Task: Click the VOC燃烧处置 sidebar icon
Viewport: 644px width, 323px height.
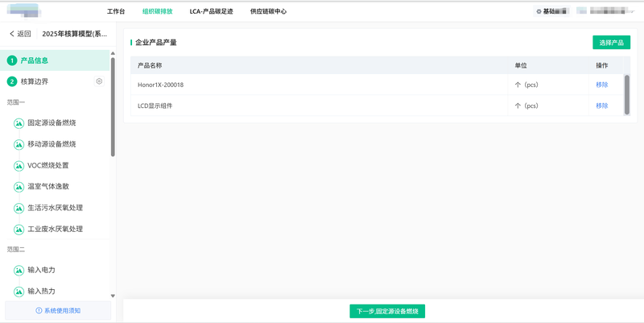Action: pyautogui.click(x=19, y=166)
